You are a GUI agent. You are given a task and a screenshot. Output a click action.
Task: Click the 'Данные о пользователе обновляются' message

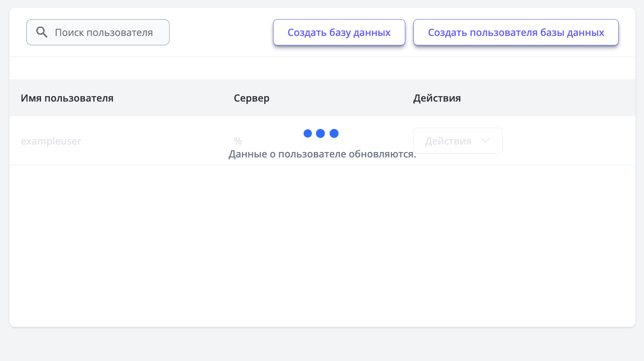(322, 154)
